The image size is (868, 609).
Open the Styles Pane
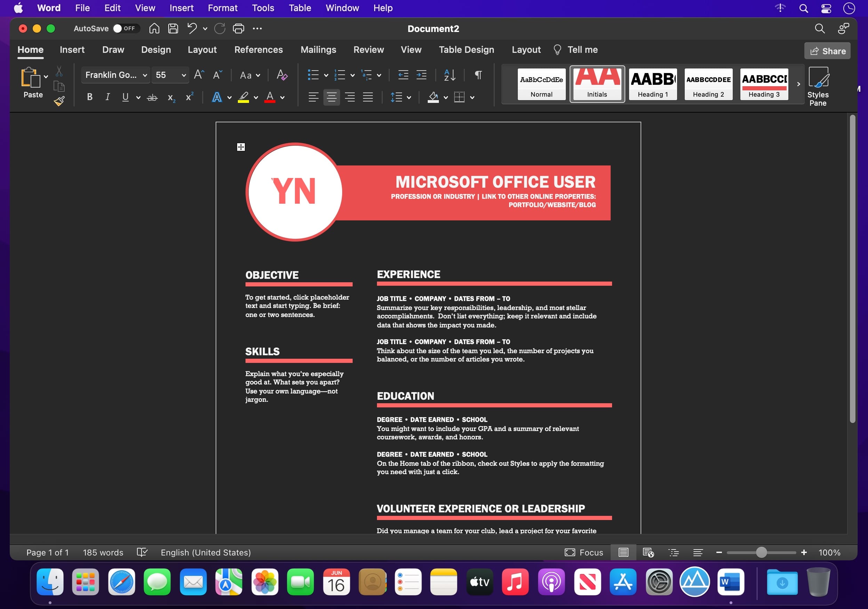coord(818,87)
